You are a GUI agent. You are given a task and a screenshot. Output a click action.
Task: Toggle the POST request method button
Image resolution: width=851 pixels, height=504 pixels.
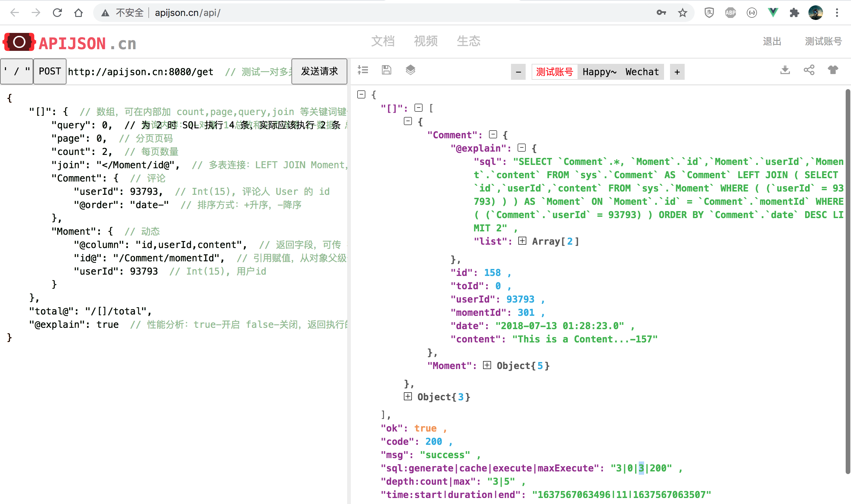click(50, 71)
